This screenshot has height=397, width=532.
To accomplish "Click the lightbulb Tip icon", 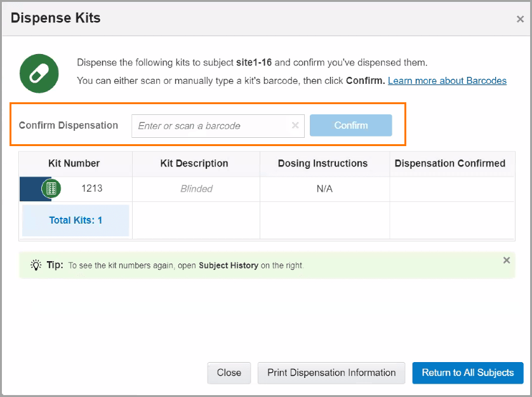I will (36, 265).
